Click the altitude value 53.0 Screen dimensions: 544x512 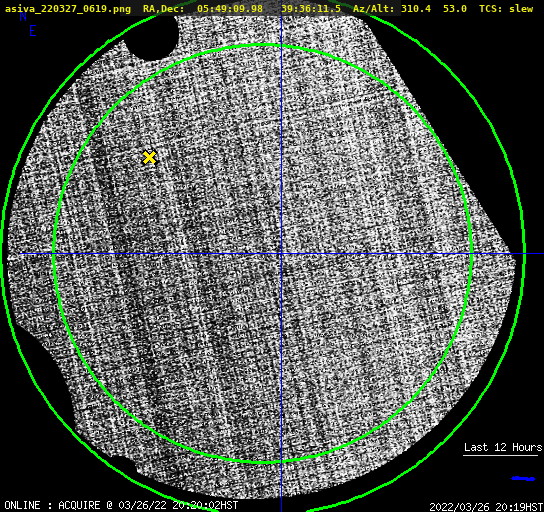pyautogui.click(x=454, y=8)
